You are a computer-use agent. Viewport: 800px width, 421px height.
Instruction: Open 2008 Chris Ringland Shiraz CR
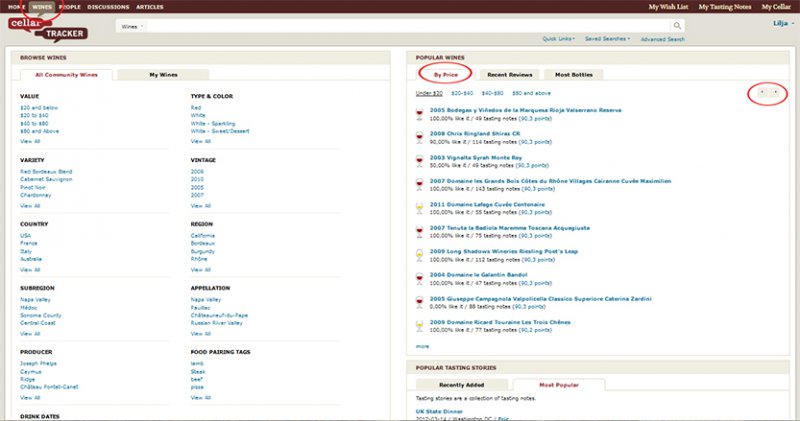474,134
